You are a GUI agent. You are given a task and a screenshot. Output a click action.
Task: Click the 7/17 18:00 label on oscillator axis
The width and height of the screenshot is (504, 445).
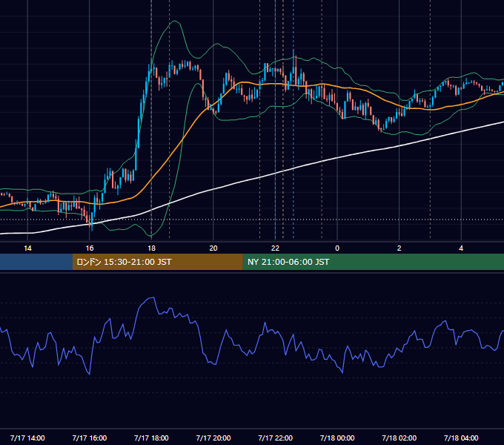pos(151,438)
